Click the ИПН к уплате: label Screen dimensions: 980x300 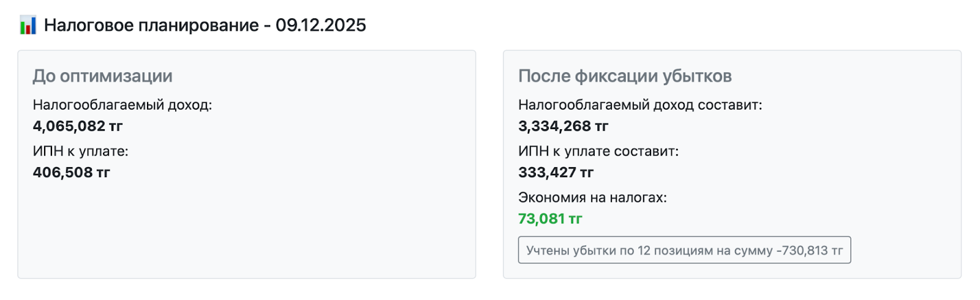80,151
